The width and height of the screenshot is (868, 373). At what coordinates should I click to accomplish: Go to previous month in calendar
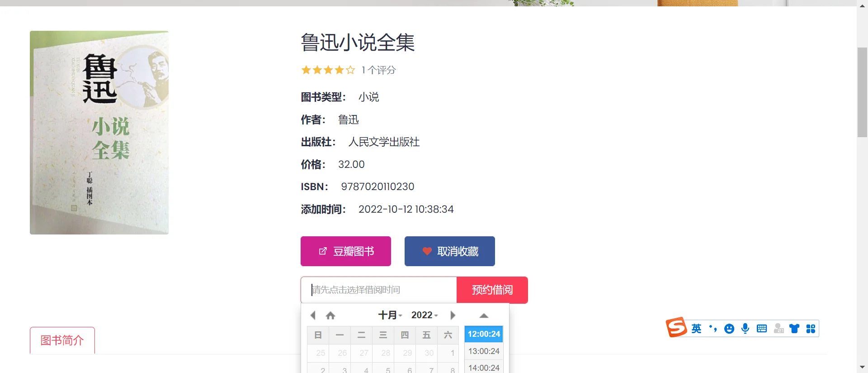(x=313, y=315)
